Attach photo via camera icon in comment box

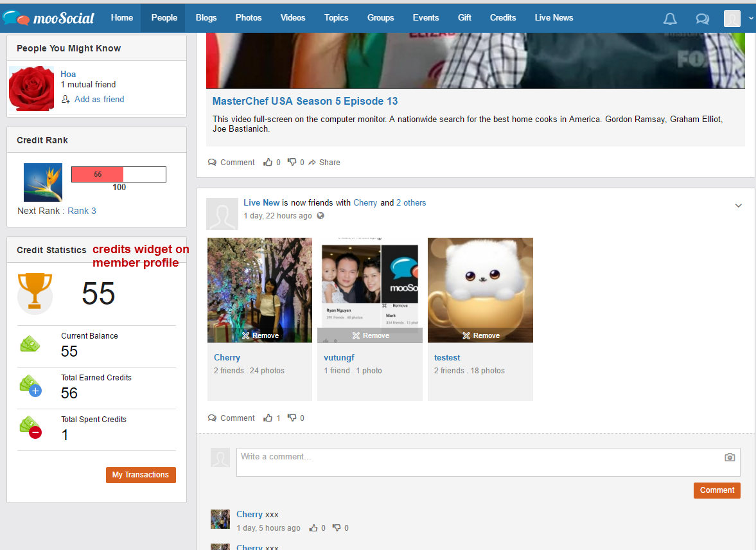coord(730,457)
